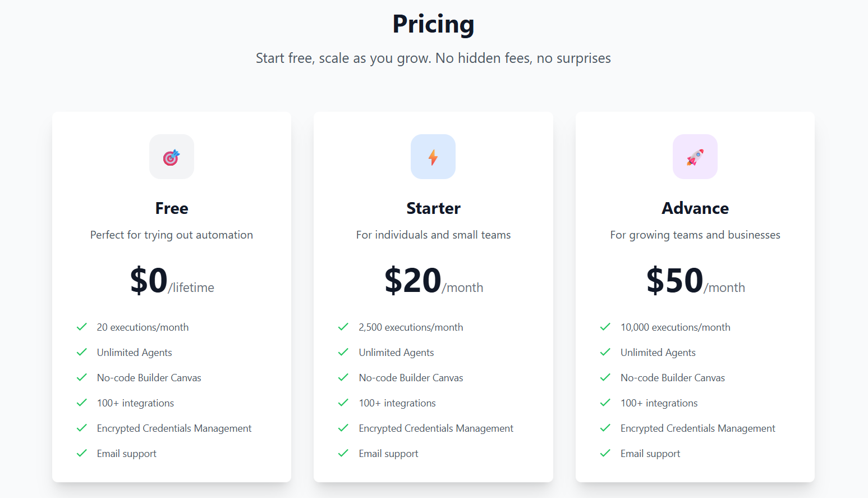Viewport: 868px width, 498px height.
Task: Select the Free plan heading
Action: 172,208
